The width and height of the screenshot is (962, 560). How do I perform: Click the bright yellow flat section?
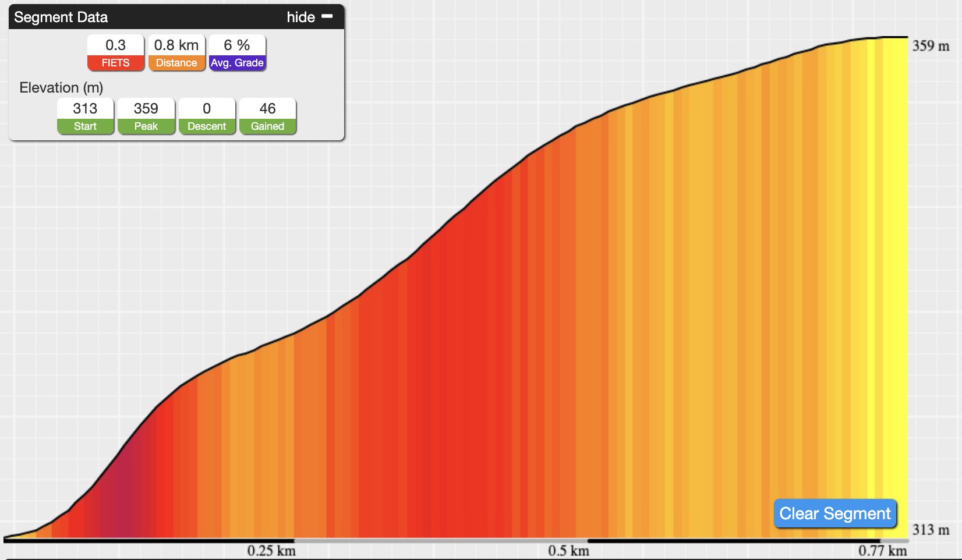pyautogui.click(x=895, y=279)
